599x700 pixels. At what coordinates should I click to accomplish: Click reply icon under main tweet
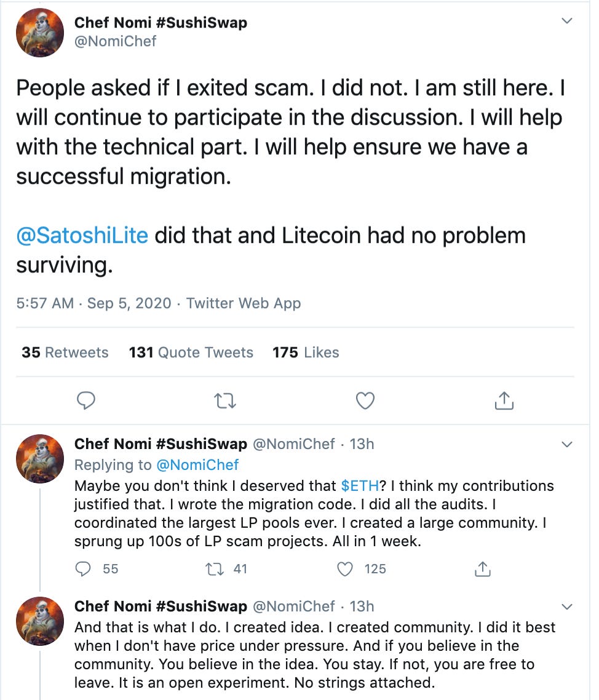point(87,401)
